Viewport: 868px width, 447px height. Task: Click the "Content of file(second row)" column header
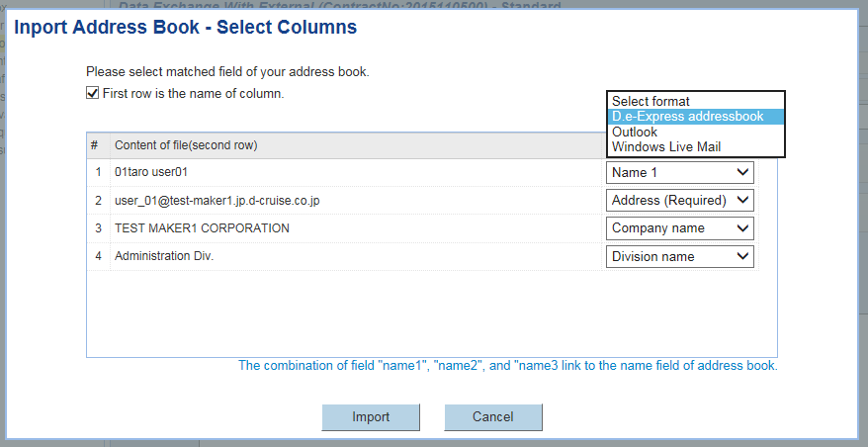pos(186,145)
